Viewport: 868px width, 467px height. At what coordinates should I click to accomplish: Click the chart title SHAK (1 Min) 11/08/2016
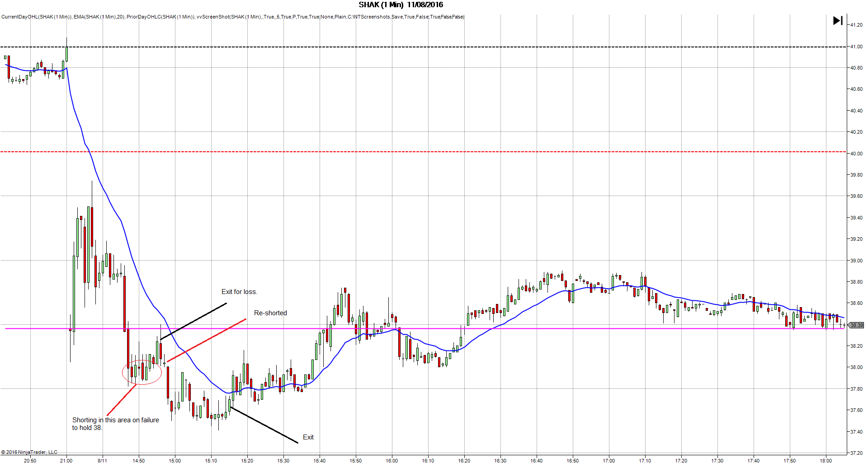401,5
